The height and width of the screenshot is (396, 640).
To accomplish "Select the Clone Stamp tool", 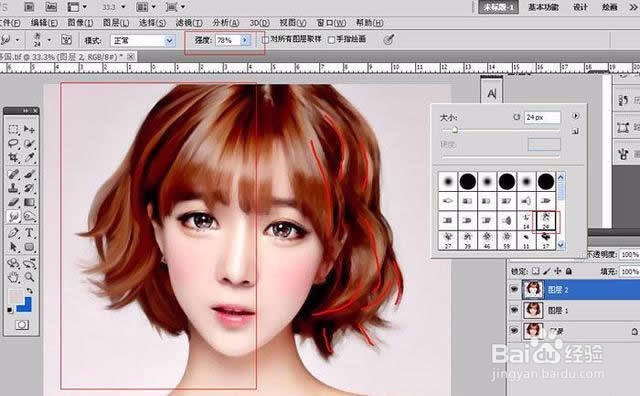I will [13, 188].
